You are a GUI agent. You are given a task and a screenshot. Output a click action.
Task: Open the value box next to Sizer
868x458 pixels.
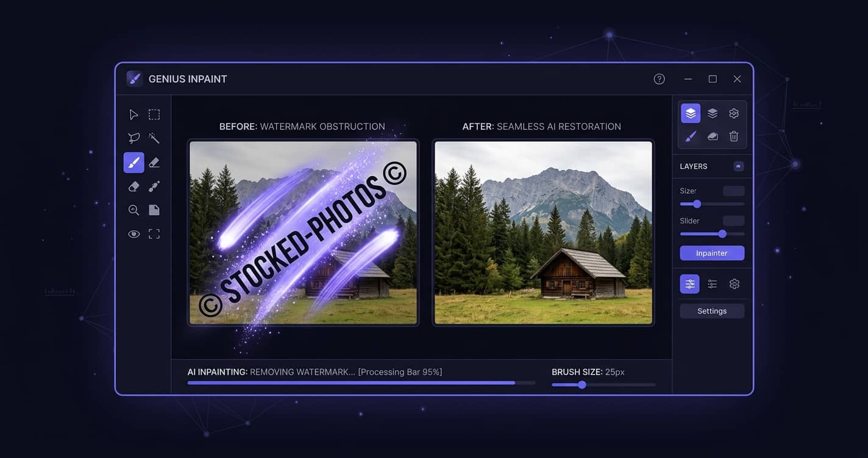pos(733,191)
